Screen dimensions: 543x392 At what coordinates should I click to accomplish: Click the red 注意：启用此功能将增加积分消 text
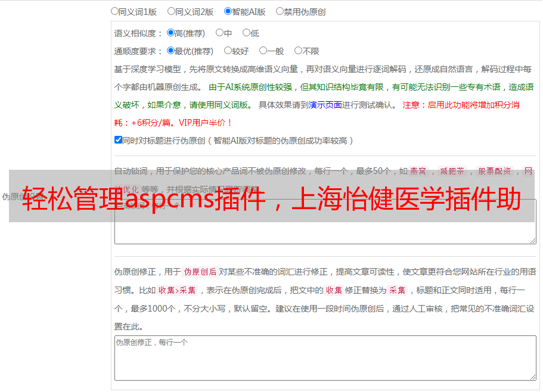click(x=461, y=105)
